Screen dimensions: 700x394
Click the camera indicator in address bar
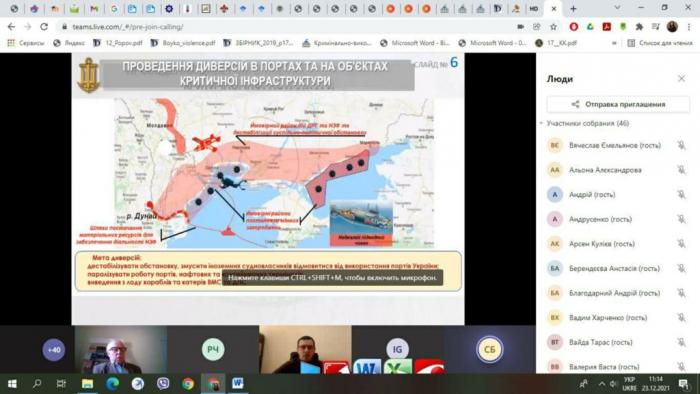point(521,27)
